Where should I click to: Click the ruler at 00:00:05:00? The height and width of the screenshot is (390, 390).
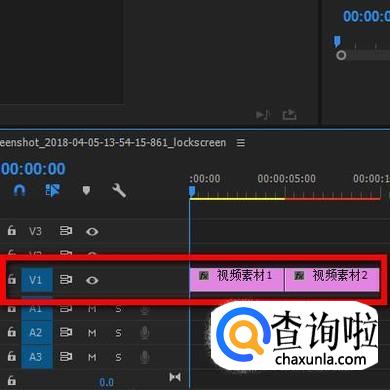[x=286, y=179]
